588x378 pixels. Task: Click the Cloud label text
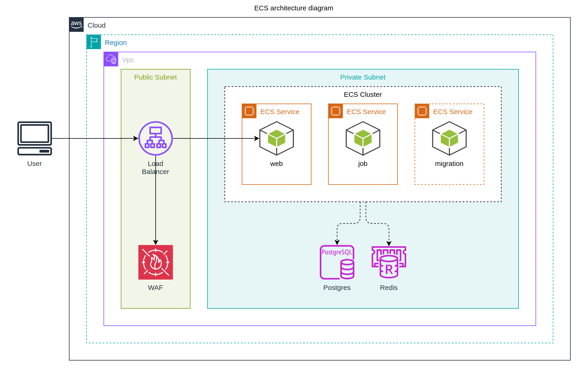pos(96,25)
